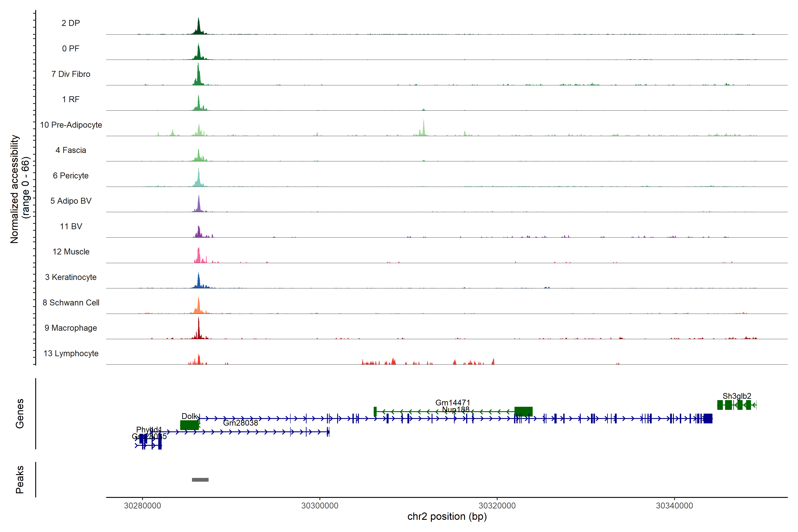
Task: Click the 30340000 axis tick label
Action: coord(675,506)
